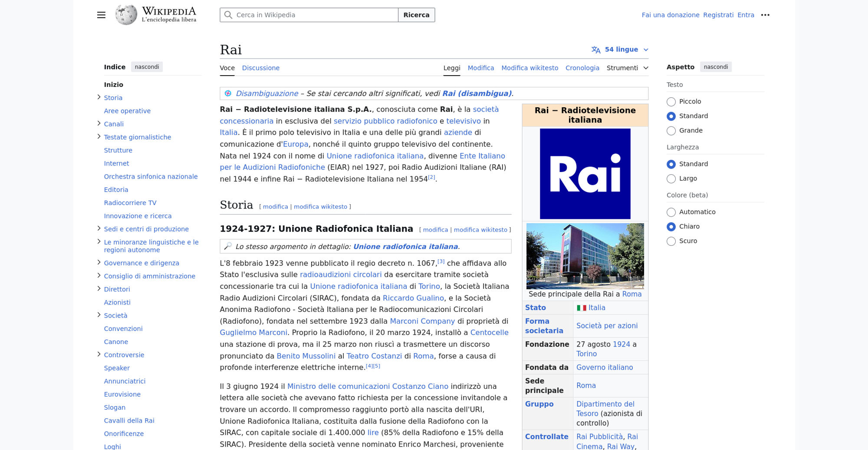
Task: Open the Rai headquarters photo
Action: coord(585,256)
